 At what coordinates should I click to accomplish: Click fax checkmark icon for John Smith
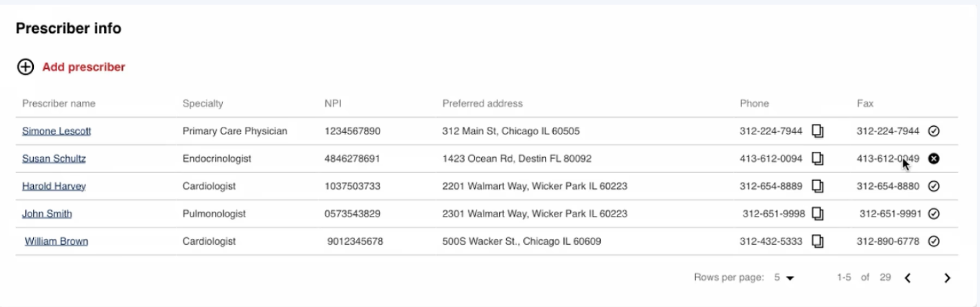pyautogui.click(x=934, y=214)
